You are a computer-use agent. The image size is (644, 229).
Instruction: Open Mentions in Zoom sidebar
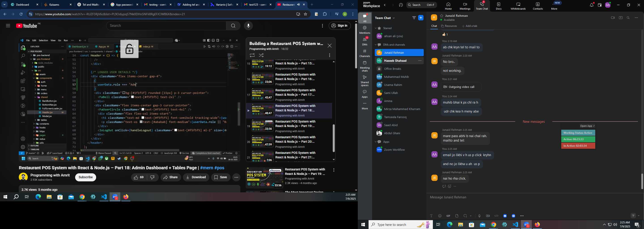coord(365,30)
